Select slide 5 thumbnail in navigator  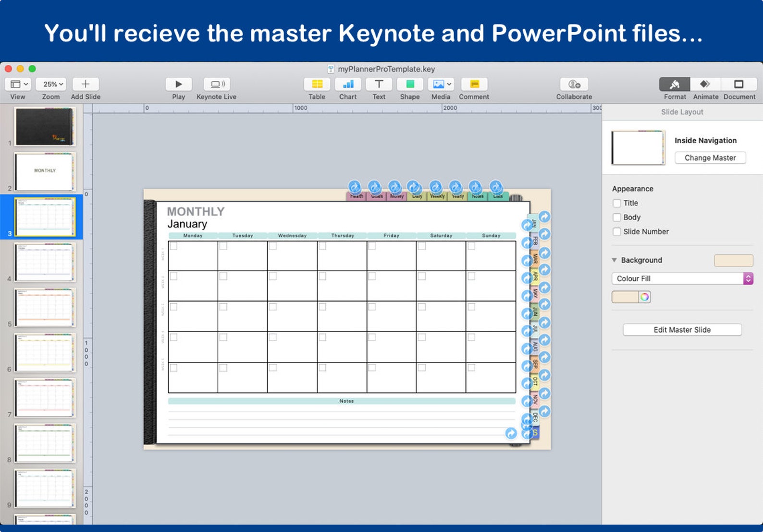click(x=45, y=308)
